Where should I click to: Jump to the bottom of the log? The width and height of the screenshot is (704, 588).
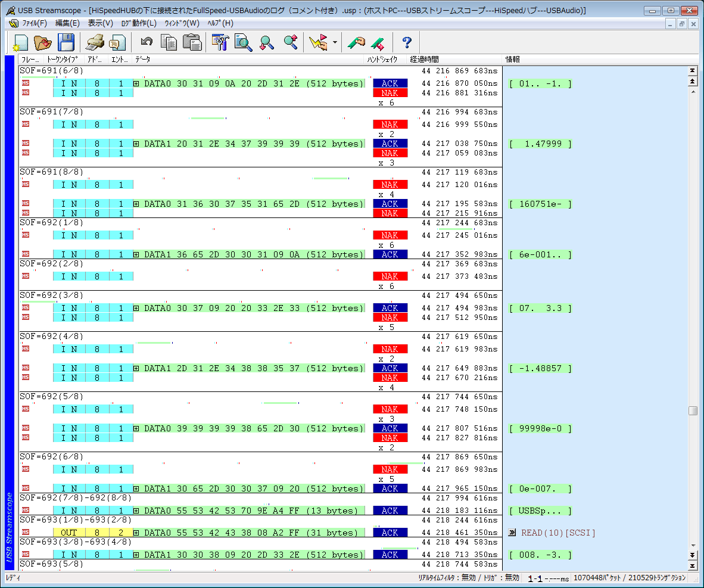692,566
